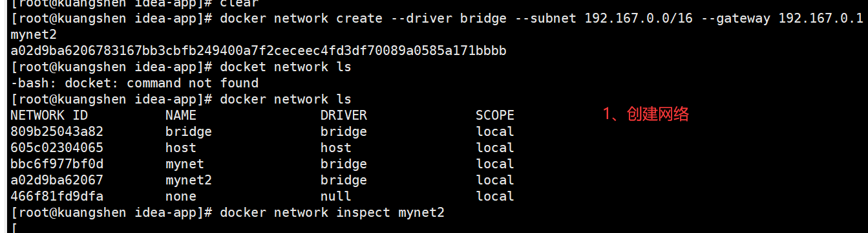Click the NAME column header
Viewport: 868px width, 233px height.
coord(181,115)
